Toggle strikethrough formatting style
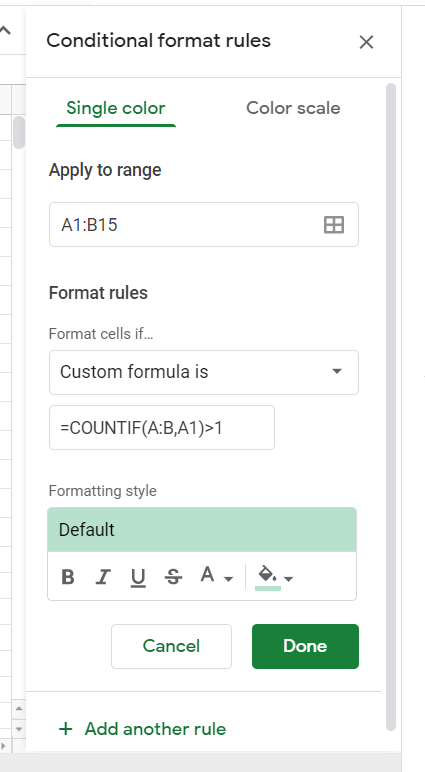Screen dimensions: 425x772 tap(173, 577)
